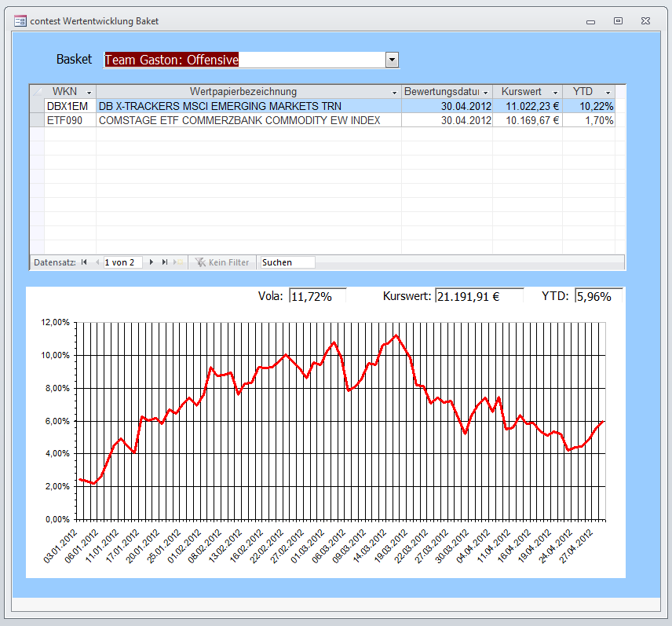The height and width of the screenshot is (626, 672).
Task: Click the Vola value field
Action: [x=317, y=296]
